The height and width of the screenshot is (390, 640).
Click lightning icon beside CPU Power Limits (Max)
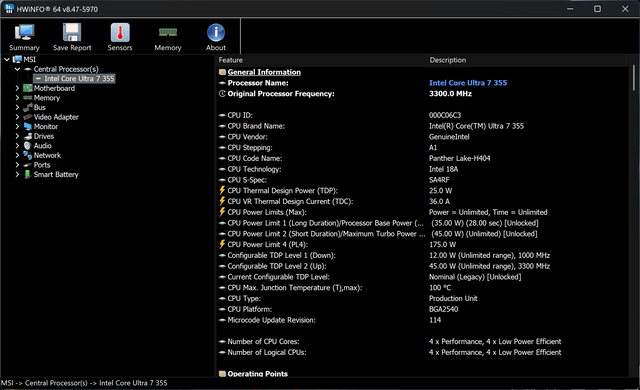[222, 212]
